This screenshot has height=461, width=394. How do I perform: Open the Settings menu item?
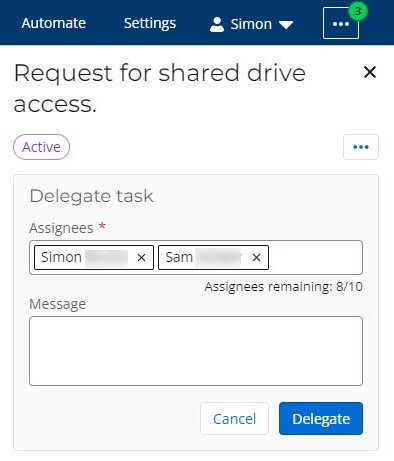point(150,23)
